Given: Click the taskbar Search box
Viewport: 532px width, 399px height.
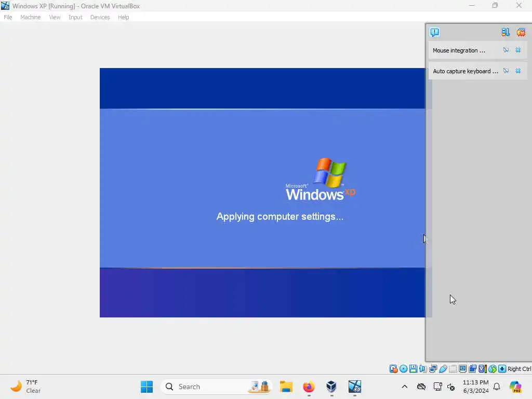Looking at the screenshot, I should pyautogui.click(x=217, y=387).
